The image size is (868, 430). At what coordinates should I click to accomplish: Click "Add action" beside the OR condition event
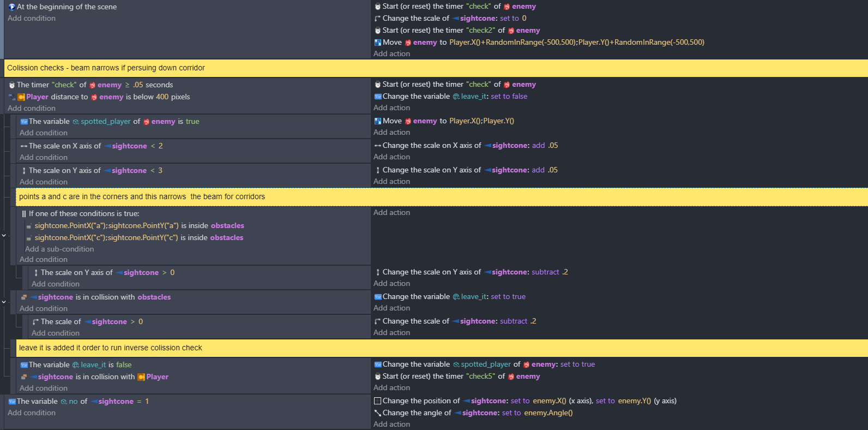pos(391,213)
